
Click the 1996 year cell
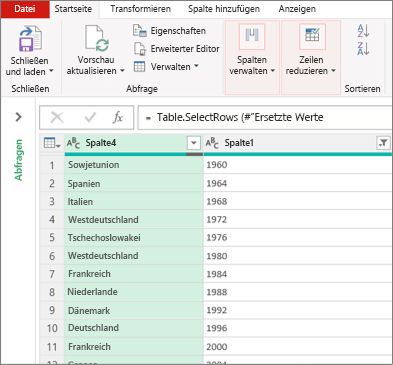[x=298, y=328]
